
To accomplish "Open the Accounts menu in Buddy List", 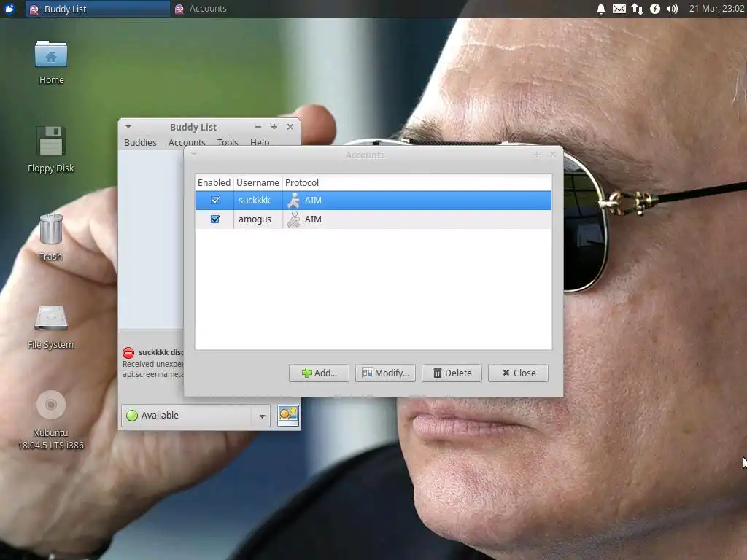I will [x=187, y=142].
